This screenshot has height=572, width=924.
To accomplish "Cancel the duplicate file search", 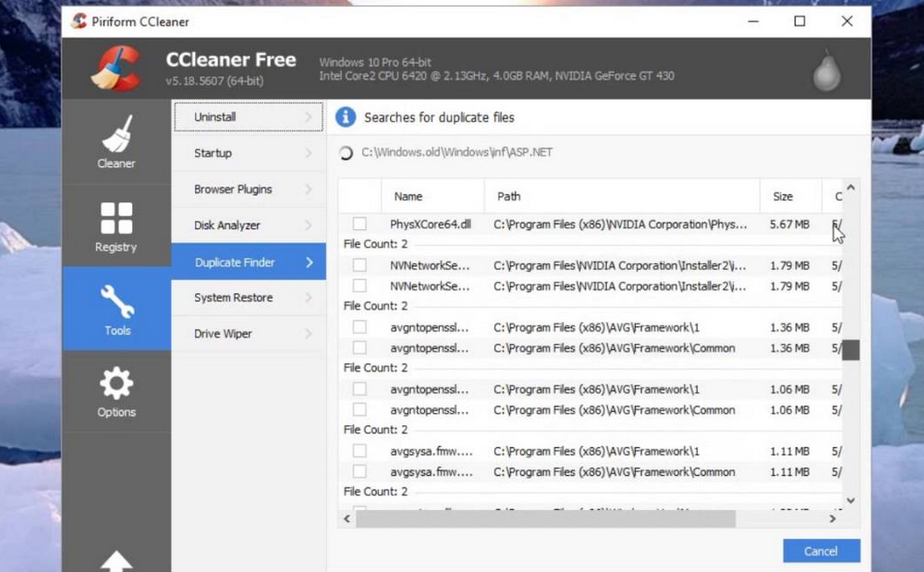I will [821, 551].
